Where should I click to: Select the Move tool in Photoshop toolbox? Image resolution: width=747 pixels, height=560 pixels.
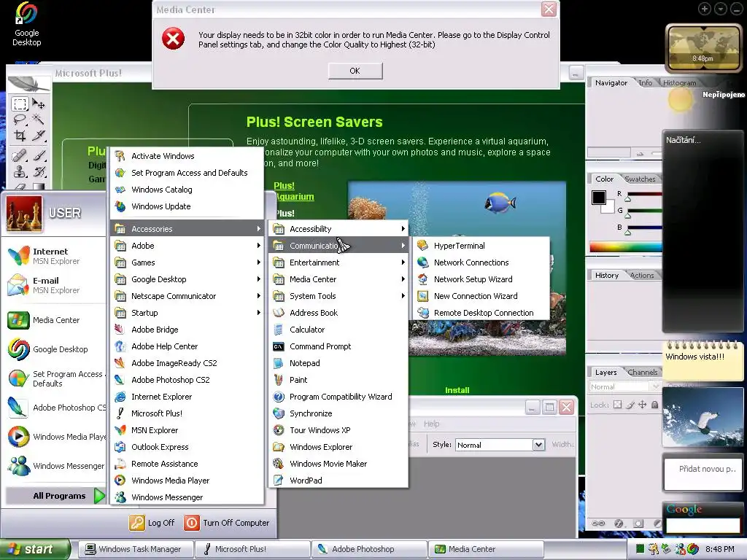tap(39, 104)
